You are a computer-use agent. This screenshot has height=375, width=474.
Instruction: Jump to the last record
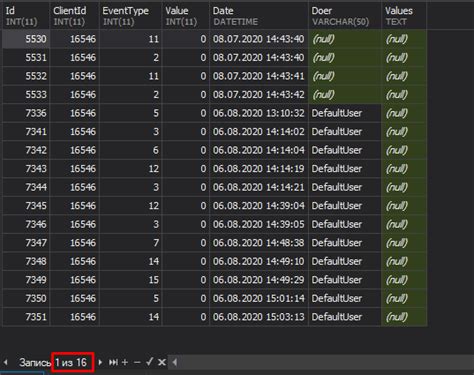[x=113, y=362]
